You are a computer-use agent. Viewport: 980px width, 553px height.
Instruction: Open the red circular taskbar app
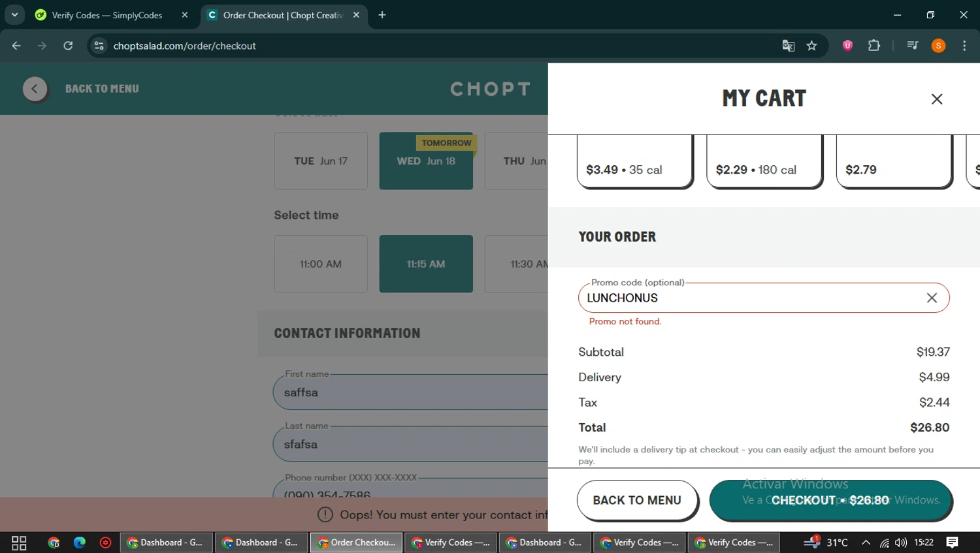[105, 543]
